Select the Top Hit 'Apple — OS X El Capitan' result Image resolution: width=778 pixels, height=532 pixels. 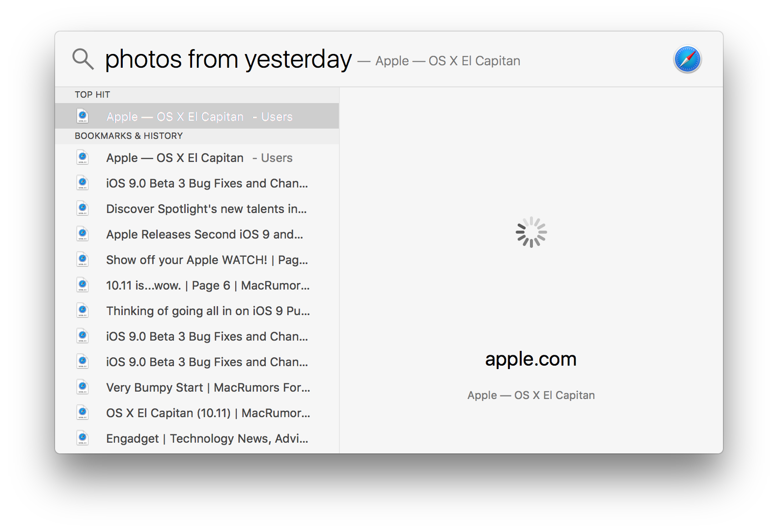(197, 116)
